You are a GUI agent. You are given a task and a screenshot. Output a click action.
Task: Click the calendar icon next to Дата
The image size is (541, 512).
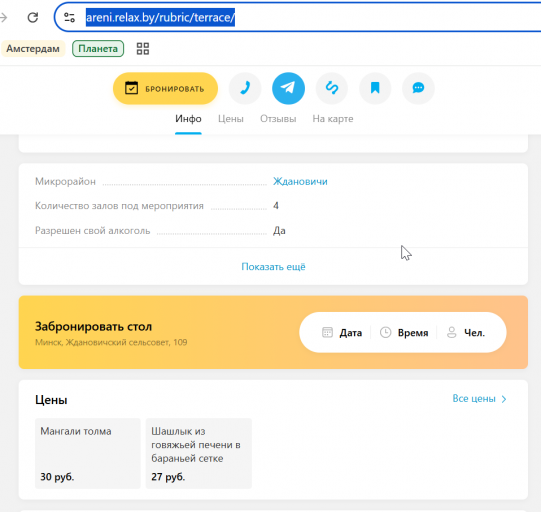[327, 333]
